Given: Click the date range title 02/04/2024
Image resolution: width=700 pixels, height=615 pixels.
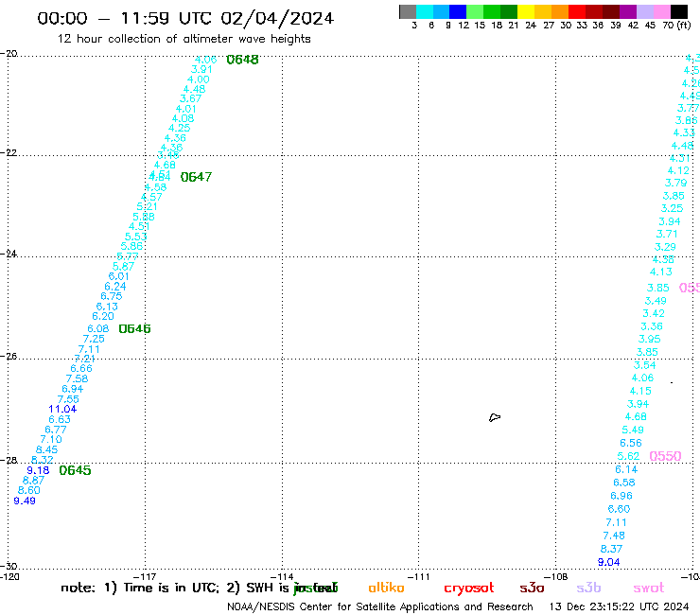Looking at the screenshot, I should [x=277, y=18].
